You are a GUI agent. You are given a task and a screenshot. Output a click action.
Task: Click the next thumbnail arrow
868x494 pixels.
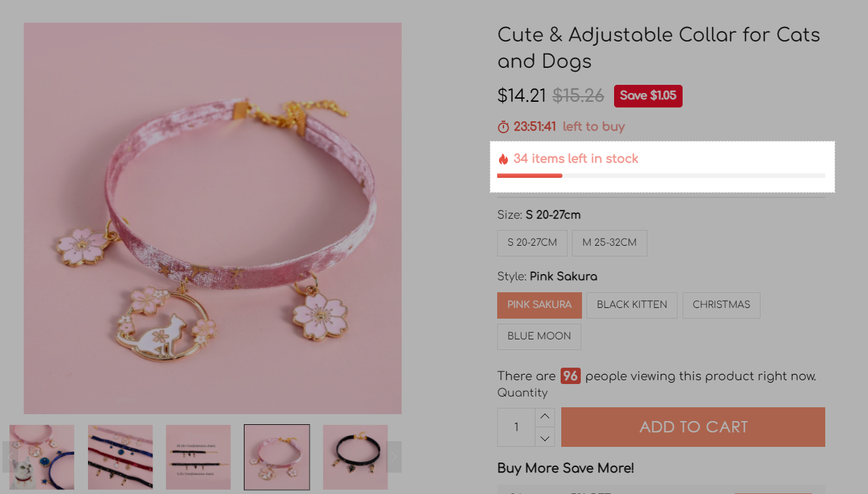pos(393,457)
